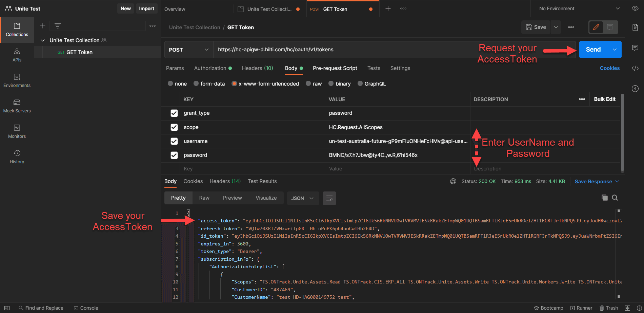Image resolution: width=644 pixels, height=313 pixels.
Task: Open the Comments icon in the right sidebar
Action: coord(635,48)
